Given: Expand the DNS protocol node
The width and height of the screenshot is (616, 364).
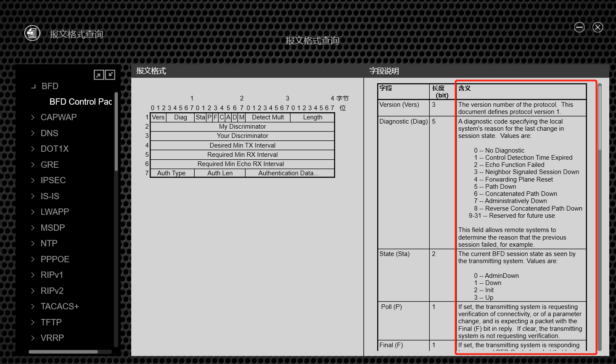Looking at the screenshot, I should point(33,133).
